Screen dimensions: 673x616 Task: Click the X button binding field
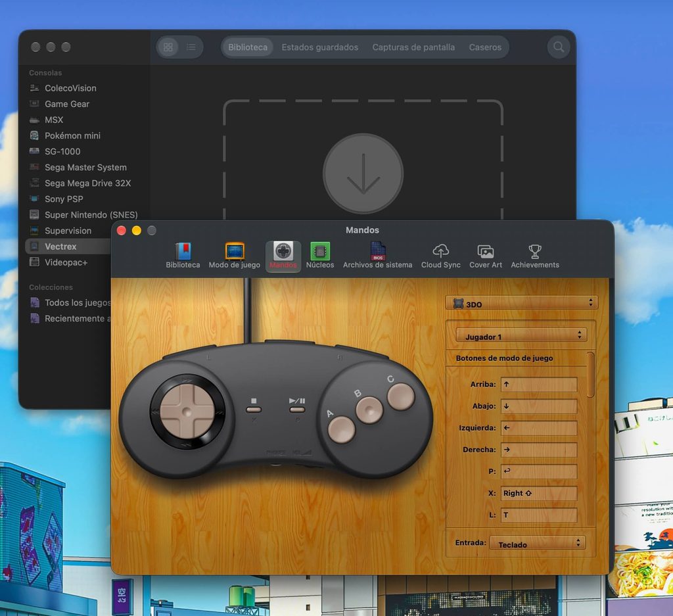tap(539, 493)
